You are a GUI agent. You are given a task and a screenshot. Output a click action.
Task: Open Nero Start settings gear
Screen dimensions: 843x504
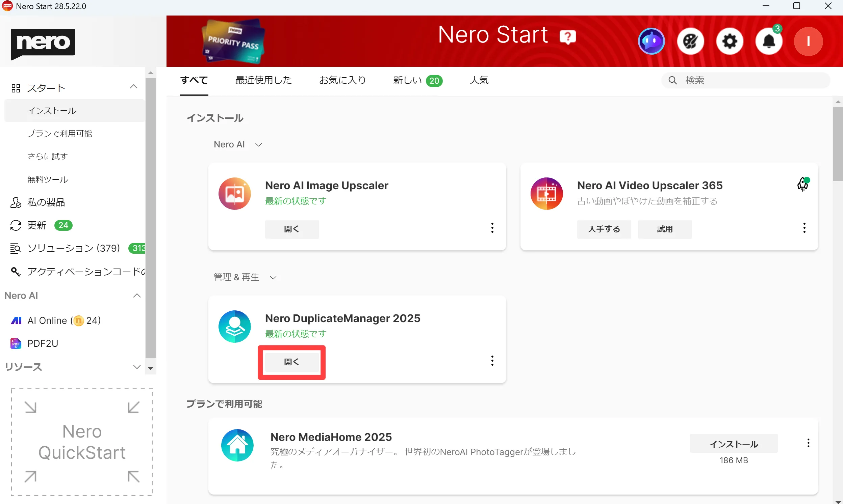click(730, 41)
